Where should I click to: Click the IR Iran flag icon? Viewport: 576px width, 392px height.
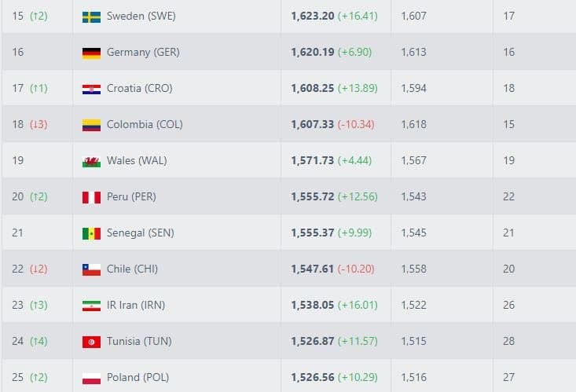click(x=91, y=306)
